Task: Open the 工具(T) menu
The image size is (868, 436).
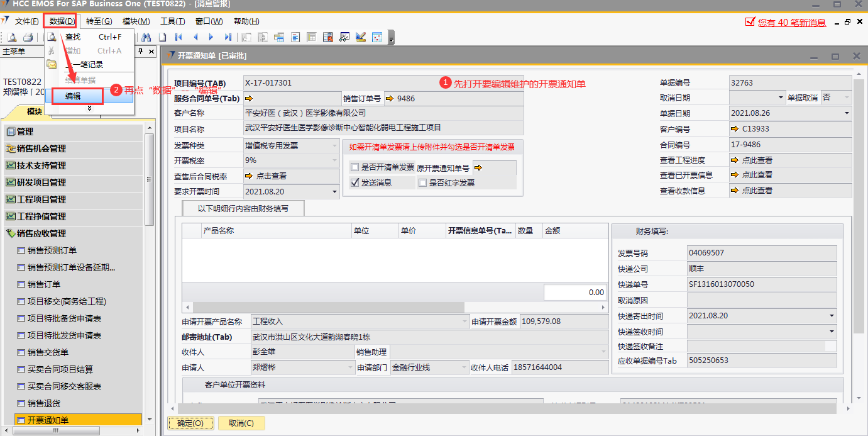Action: [x=172, y=21]
